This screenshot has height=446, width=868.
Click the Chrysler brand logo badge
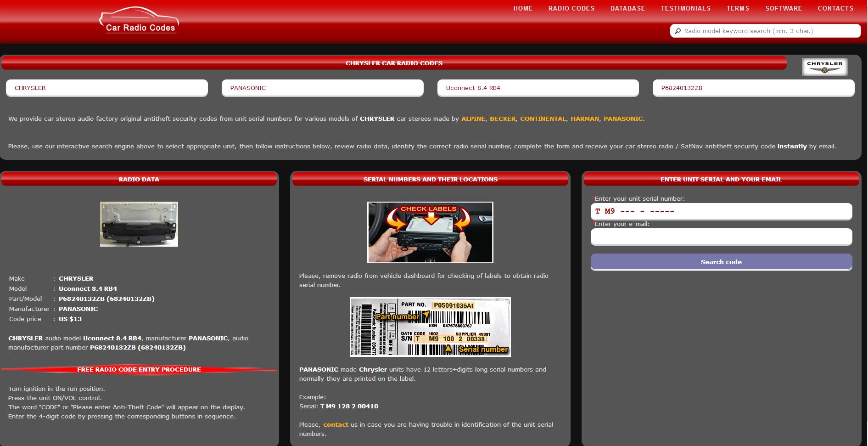[x=824, y=67]
